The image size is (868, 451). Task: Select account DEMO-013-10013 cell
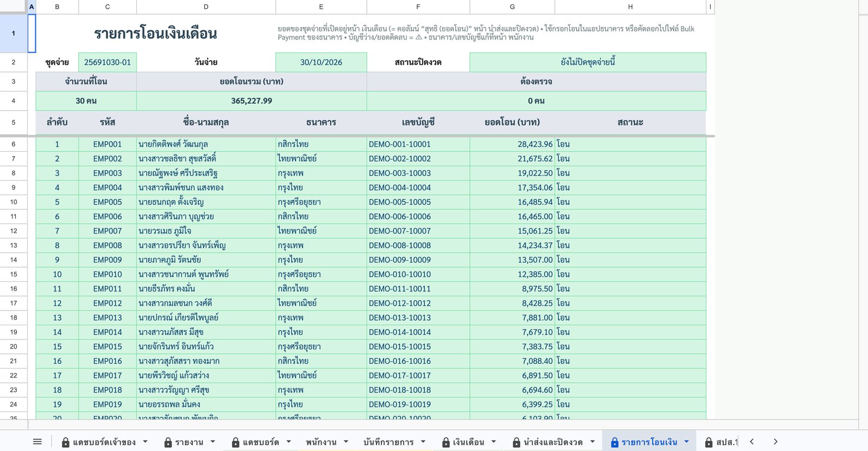click(x=418, y=318)
